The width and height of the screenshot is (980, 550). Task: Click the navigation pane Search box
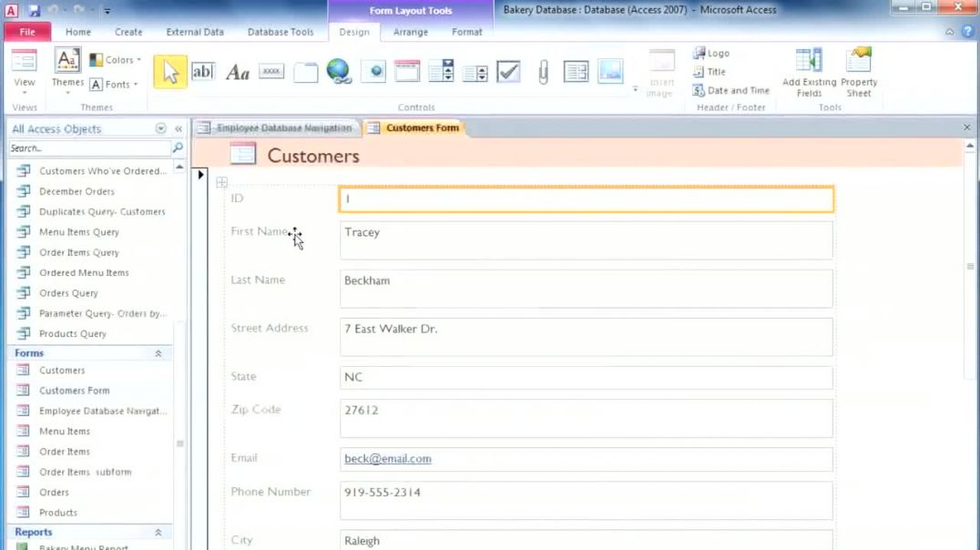click(x=88, y=148)
